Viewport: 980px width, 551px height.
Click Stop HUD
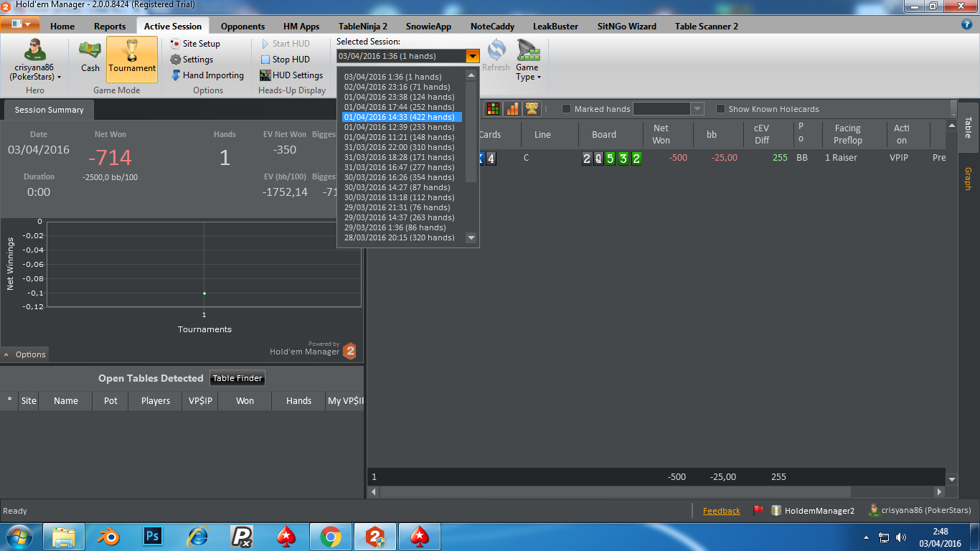(x=285, y=60)
